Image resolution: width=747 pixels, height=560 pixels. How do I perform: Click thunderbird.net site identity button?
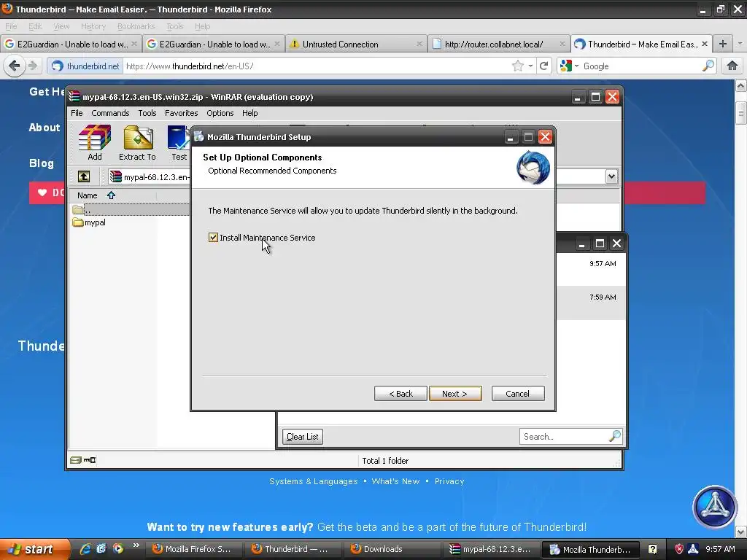pyautogui.click(x=86, y=66)
